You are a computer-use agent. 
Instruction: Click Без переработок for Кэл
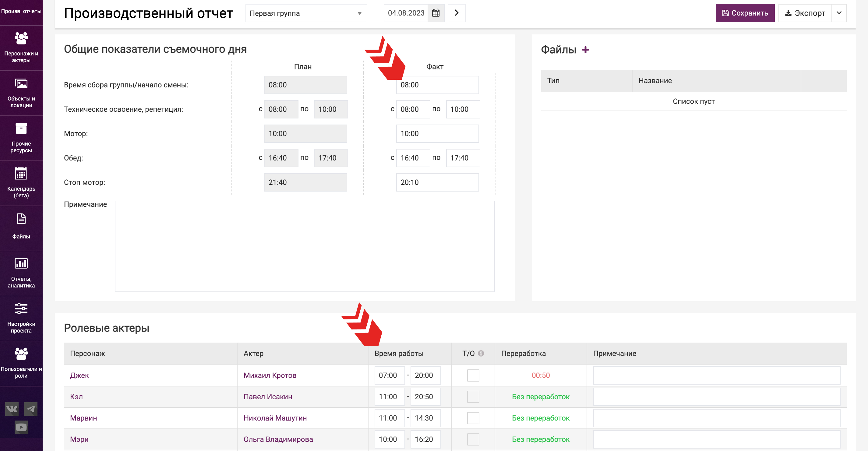(541, 397)
